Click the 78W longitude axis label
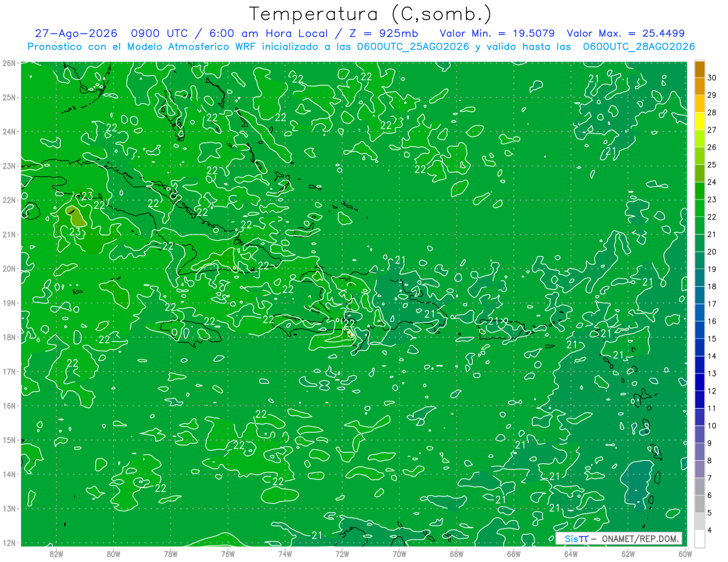Screen dimensions: 728x562 [x=170, y=554]
